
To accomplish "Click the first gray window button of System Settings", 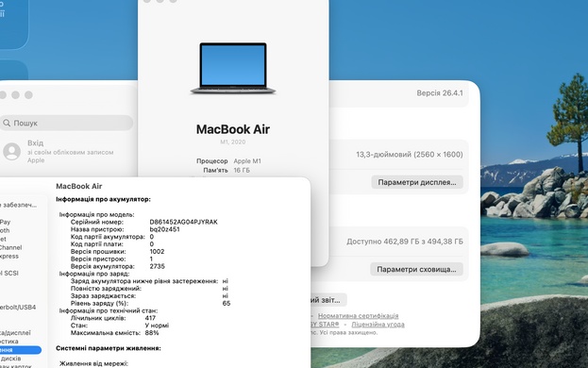I will pos(3,95).
